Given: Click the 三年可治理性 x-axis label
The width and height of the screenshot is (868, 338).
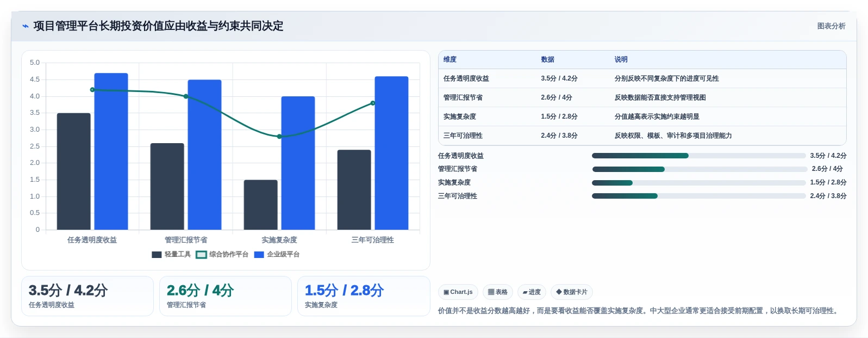Looking at the screenshot, I should pyautogui.click(x=373, y=240).
